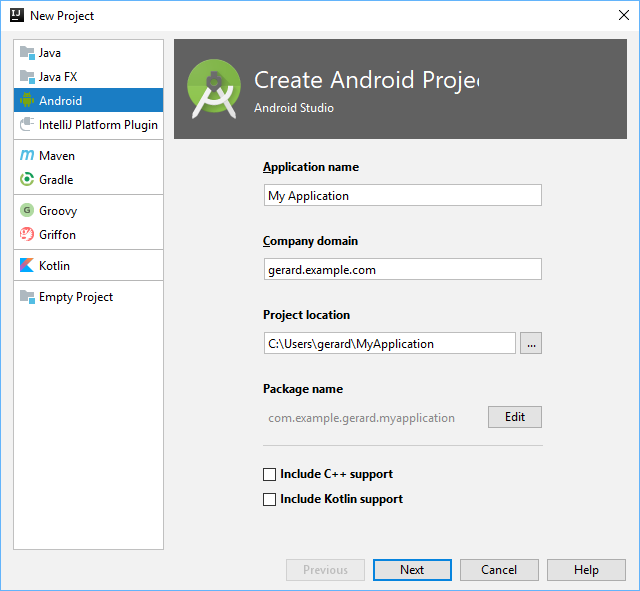Click the Groovy 'G' icon
The height and width of the screenshot is (591, 640).
(x=27, y=211)
